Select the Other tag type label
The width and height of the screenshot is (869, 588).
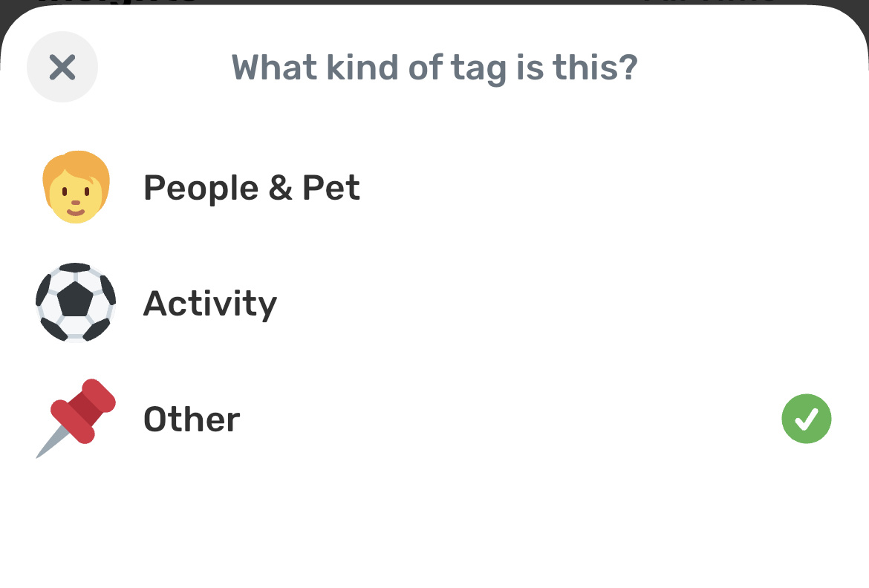point(192,419)
